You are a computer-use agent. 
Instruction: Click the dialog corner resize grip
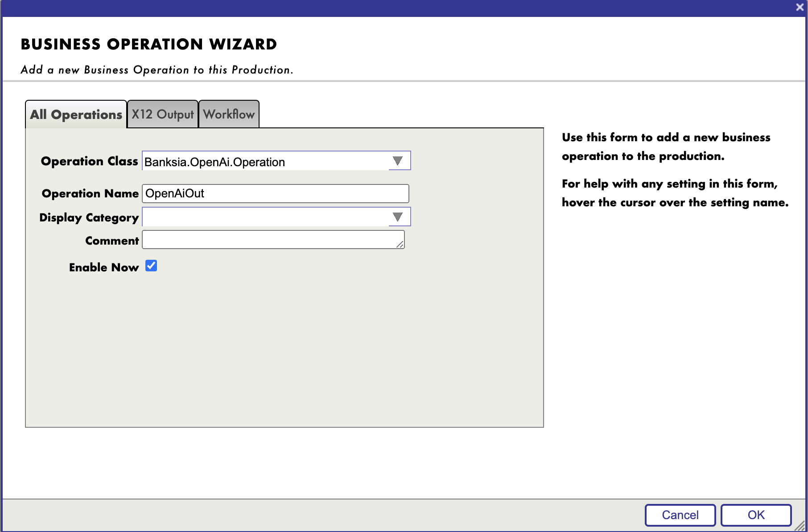coord(800,526)
